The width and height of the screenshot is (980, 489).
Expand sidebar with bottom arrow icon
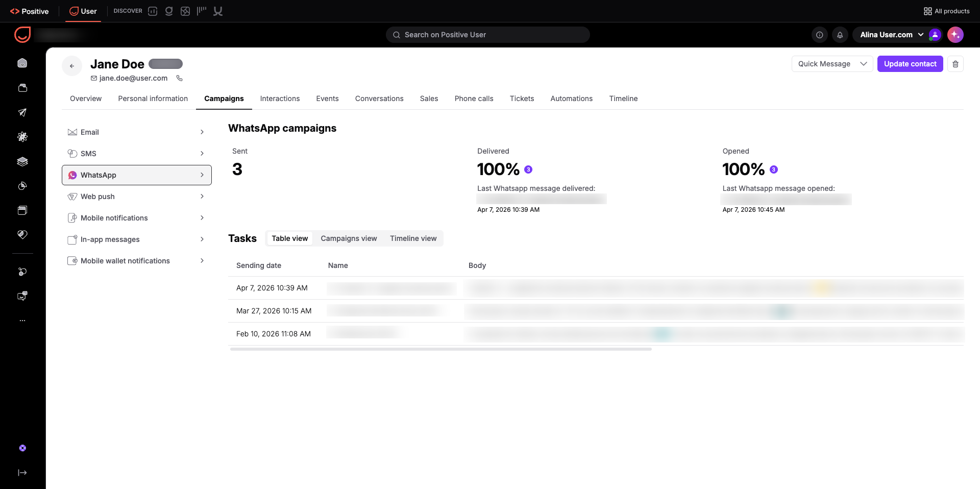(22, 473)
